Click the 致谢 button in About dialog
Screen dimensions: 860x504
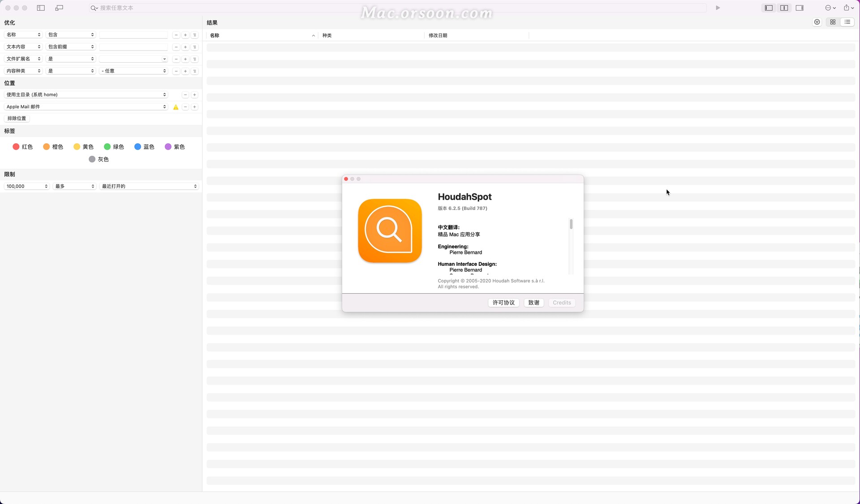click(533, 303)
